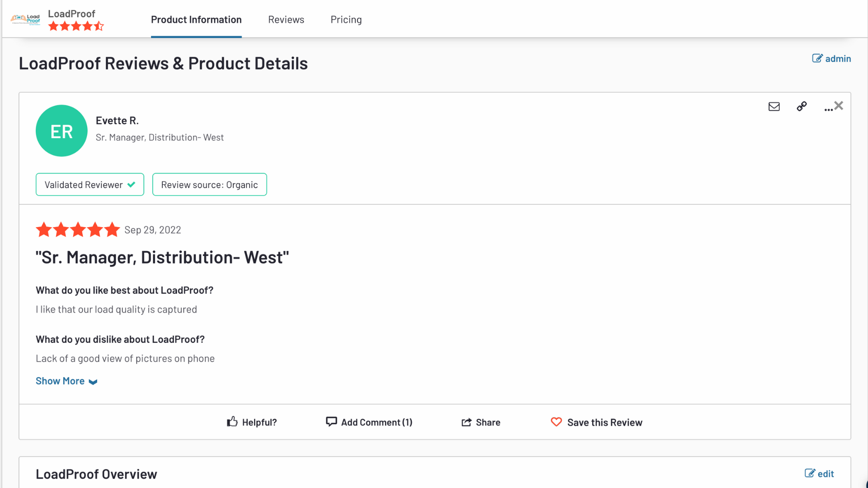Click reviewer subtitle under Evette R.
The width and height of the screenshot is (868, 488).
[160, 137]
